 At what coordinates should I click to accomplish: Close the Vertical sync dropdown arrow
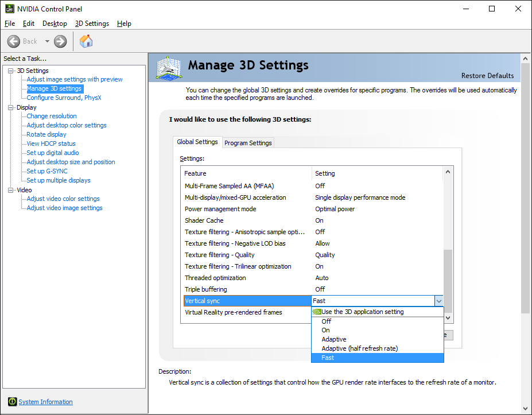[x=438, y=301]
